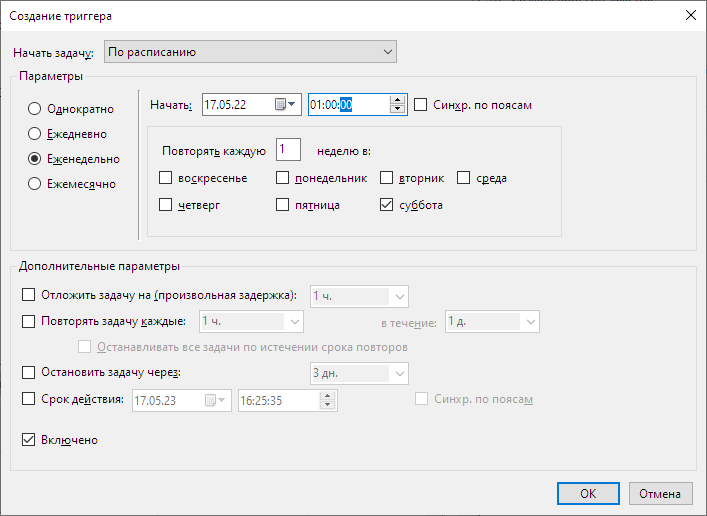
Task: Check the Срок действия checkbox
Action: (x=28, y=399)
